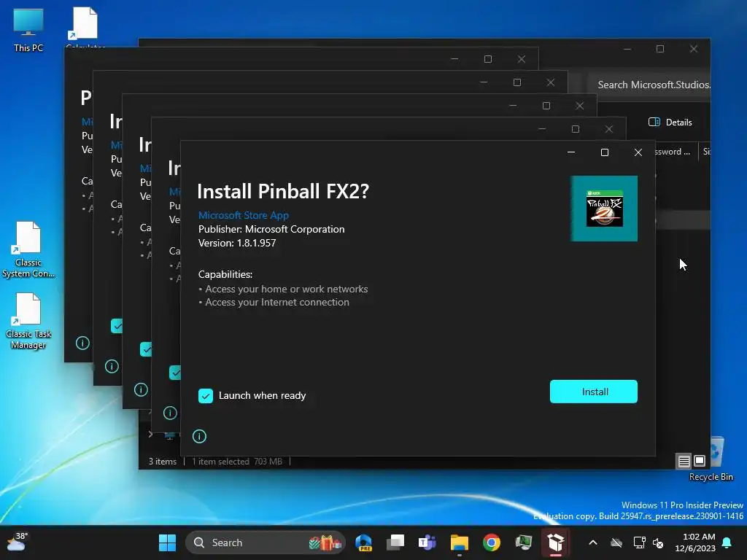The width and height of the screenshot is (747, 560).
Task: Minimize the Install Pinball FX2 dialog
Action: (x=571, y=152)
